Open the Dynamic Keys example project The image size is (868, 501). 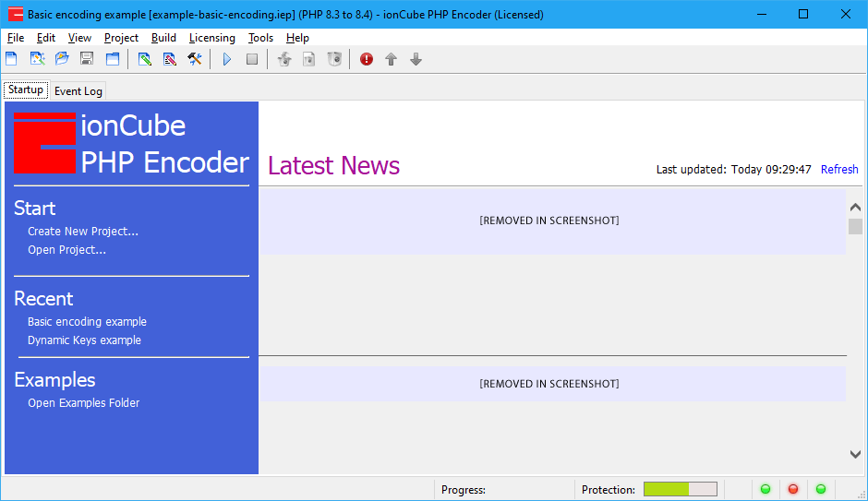click(x=84, y=340)
